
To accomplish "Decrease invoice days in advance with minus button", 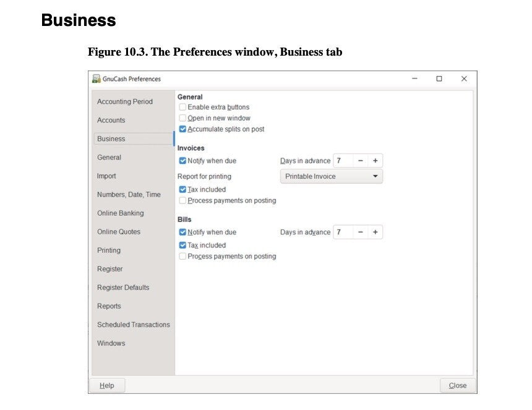I will 359,161.
